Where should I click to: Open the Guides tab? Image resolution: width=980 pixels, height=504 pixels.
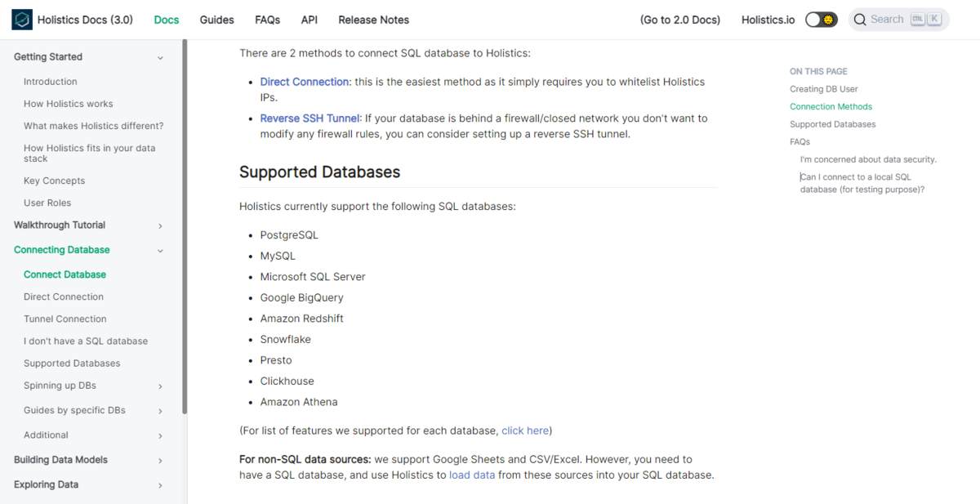[216, 20]
